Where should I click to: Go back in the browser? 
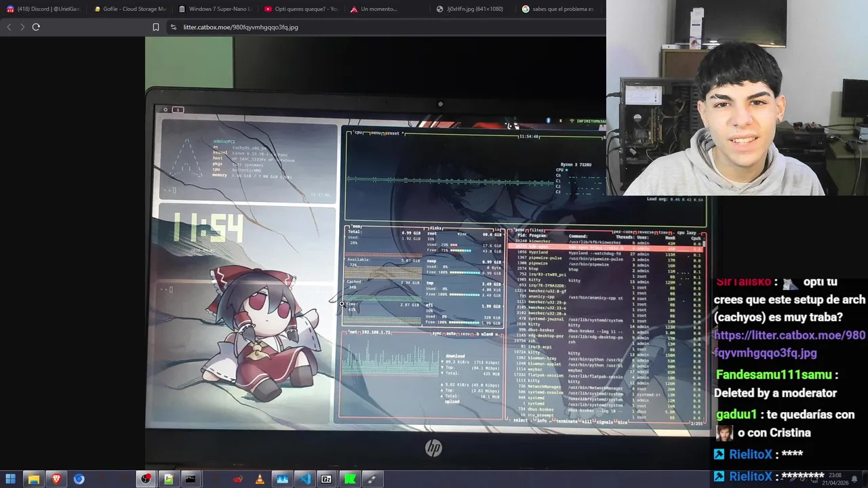coord(9,27)
